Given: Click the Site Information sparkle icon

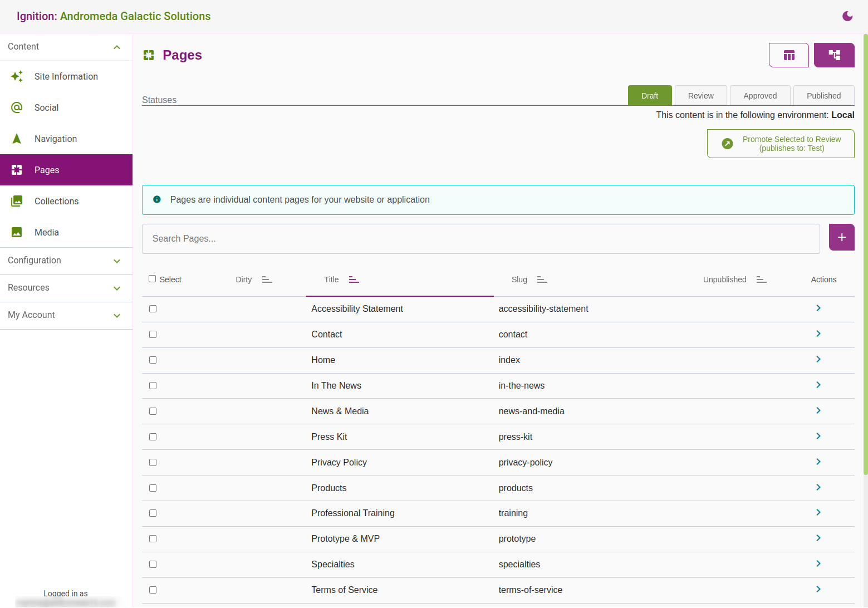Looking at the screenshot, I should coord(17,76).
